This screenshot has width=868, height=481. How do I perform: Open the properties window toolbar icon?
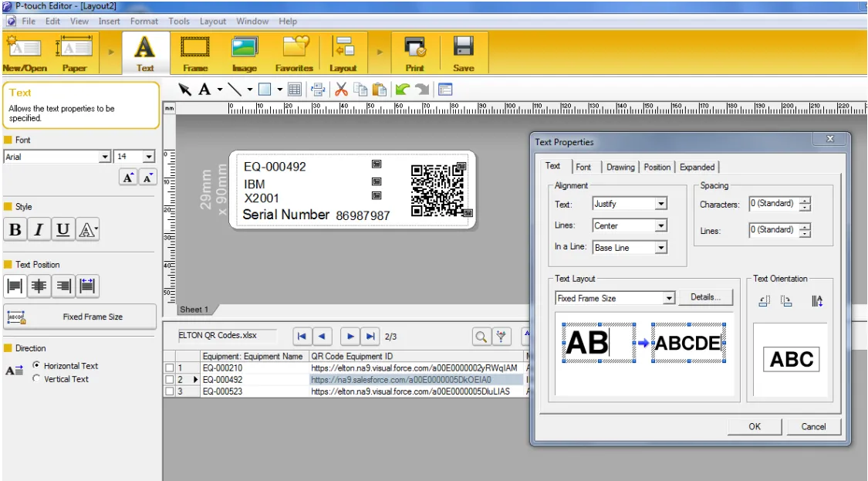[x=445, y=90]
